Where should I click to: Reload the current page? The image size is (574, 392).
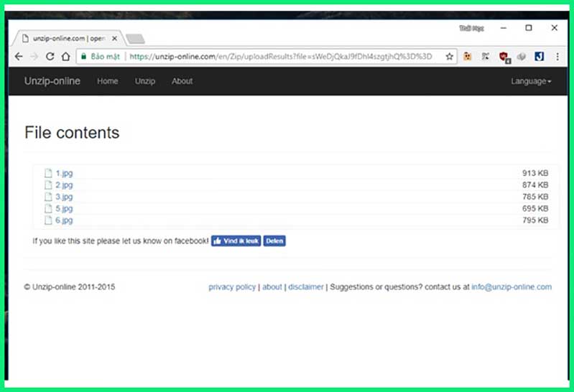point(50,56)
